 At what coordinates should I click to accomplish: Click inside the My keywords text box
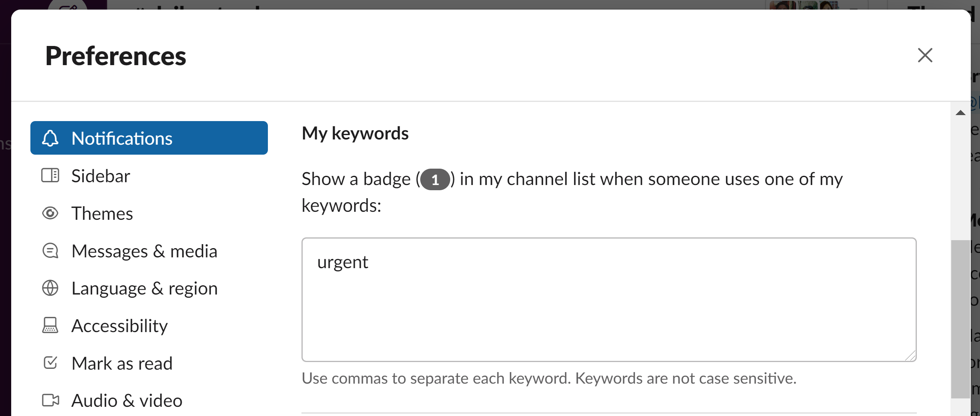pos(609,300)
